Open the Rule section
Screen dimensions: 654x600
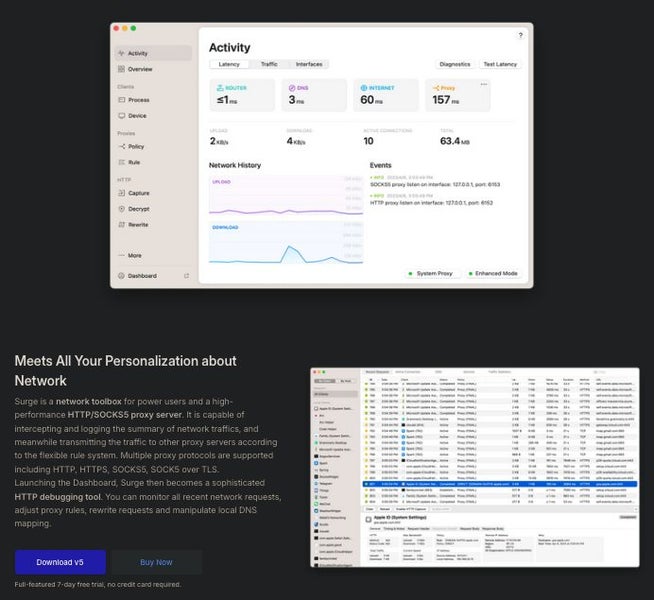tap(153, 162)
